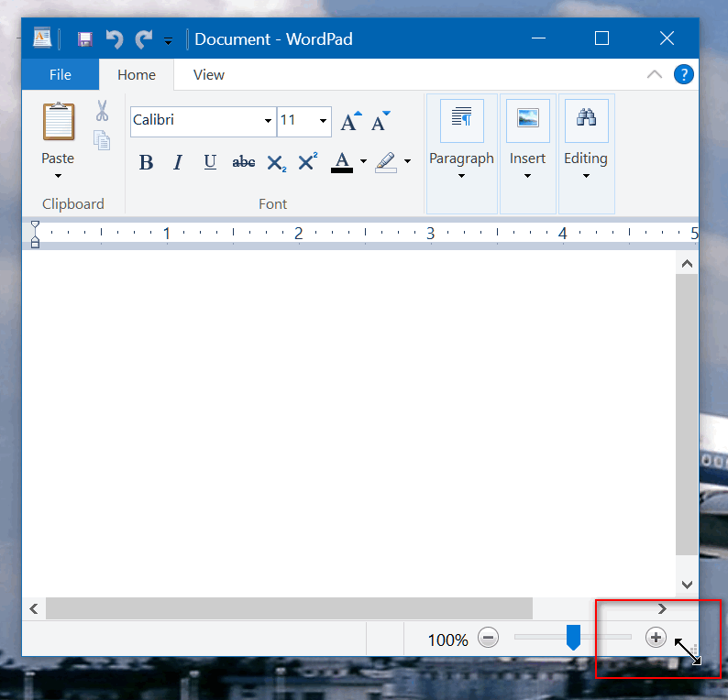Open the text color palette arrow
The image size is (728, 700).
pos(363,161)
